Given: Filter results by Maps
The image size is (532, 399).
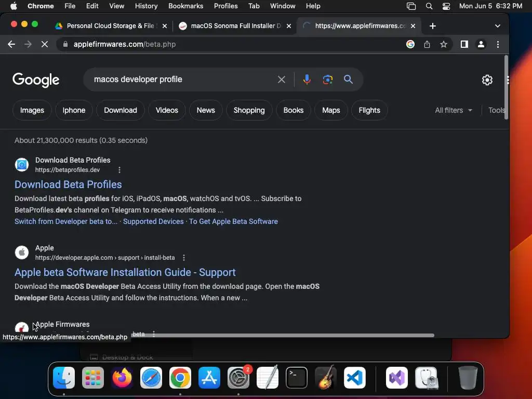Looking at the screenshot, I should (331, 110).
